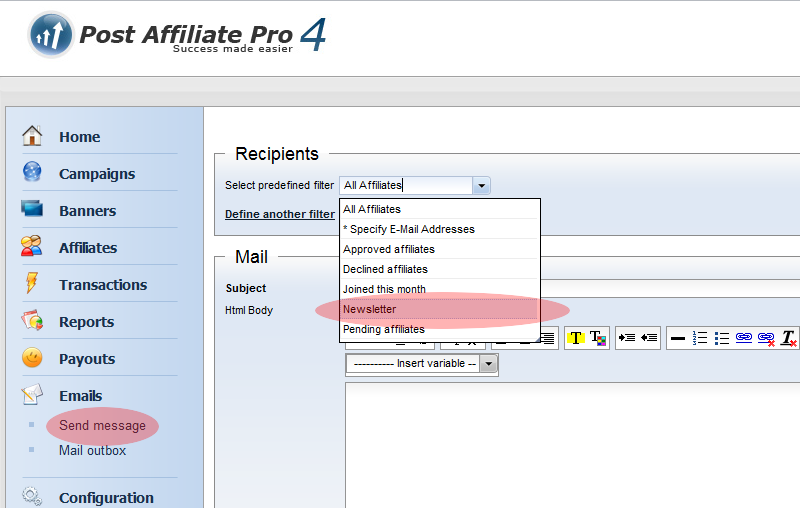Click the Reports chart icon
Viewport: 800px width, 508px height.
[x=32, y=320]
